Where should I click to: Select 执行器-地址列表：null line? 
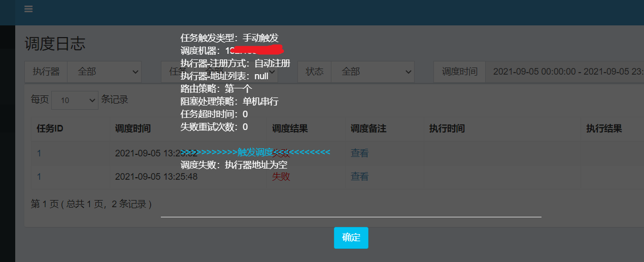point(224,76)
